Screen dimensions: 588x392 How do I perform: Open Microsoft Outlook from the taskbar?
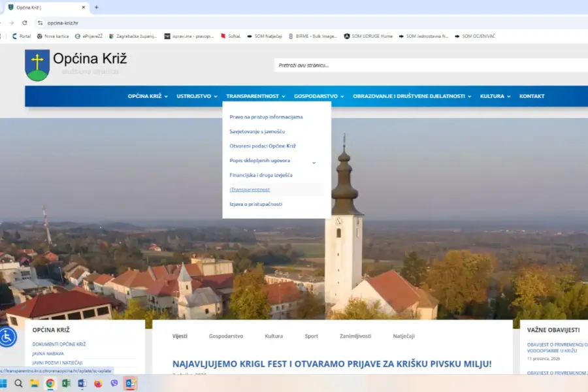129,383
